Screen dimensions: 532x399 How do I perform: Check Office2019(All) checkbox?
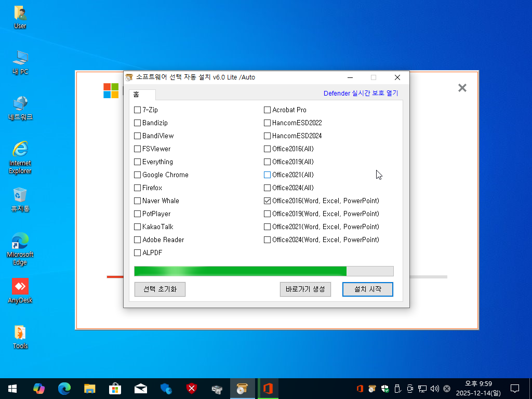coord(268,162)
